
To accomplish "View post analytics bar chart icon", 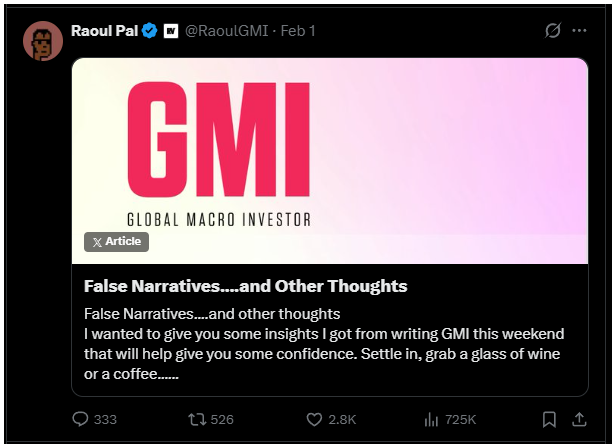I will [433, 420].
